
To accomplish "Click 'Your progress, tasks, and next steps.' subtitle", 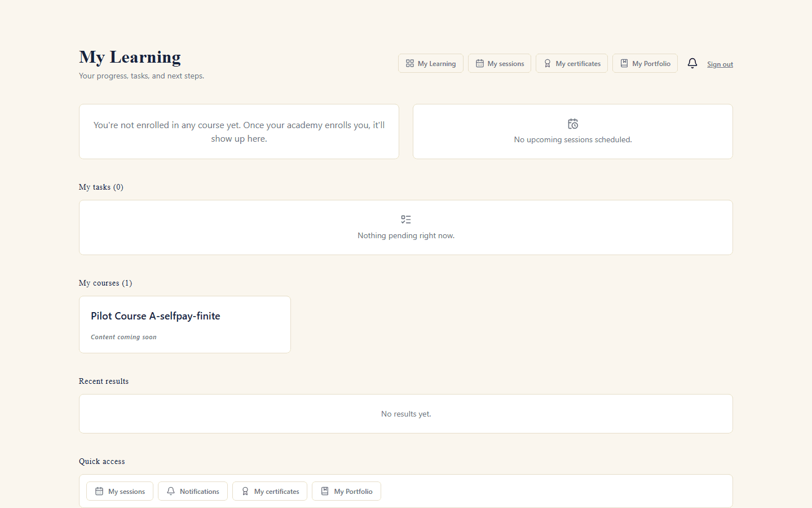I will point(142,76).
